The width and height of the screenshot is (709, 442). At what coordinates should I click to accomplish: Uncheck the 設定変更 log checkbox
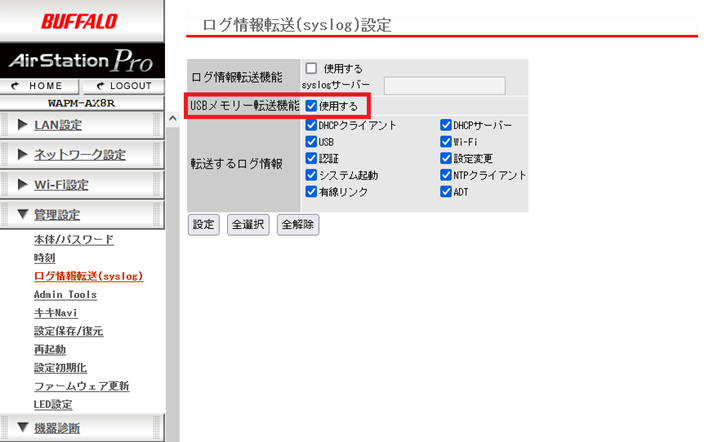446,158
